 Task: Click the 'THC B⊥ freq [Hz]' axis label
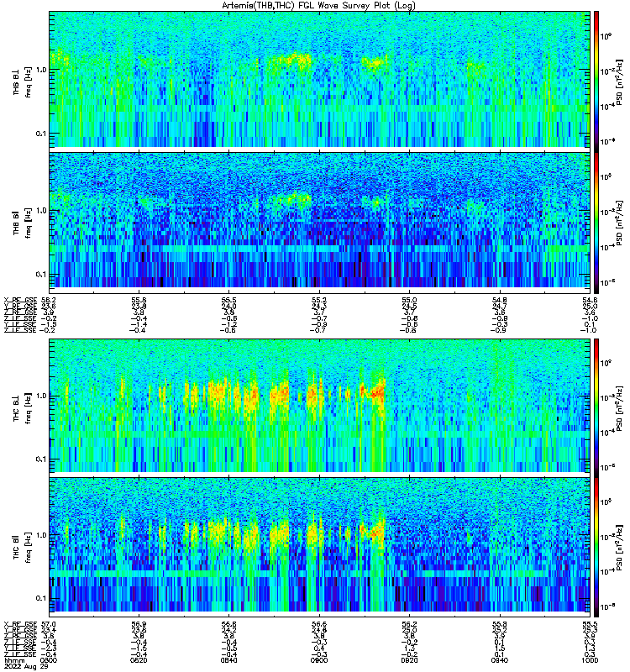[x=23, y=407]
